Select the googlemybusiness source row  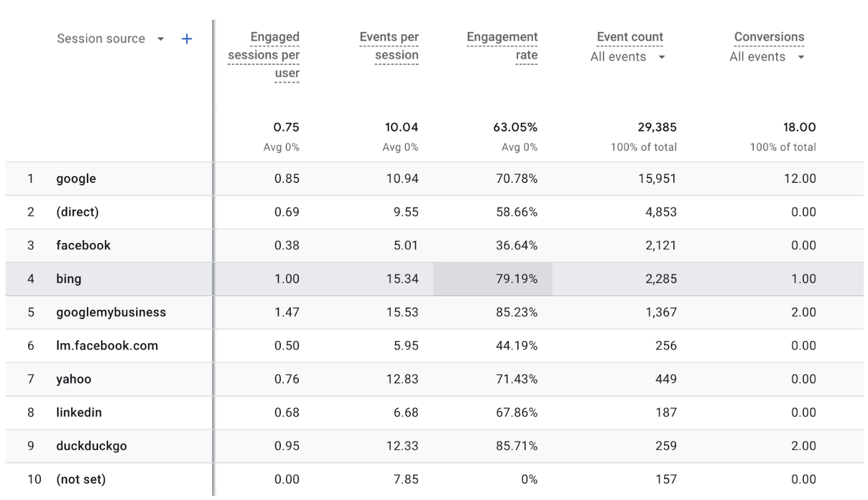(x=111, y=312)
